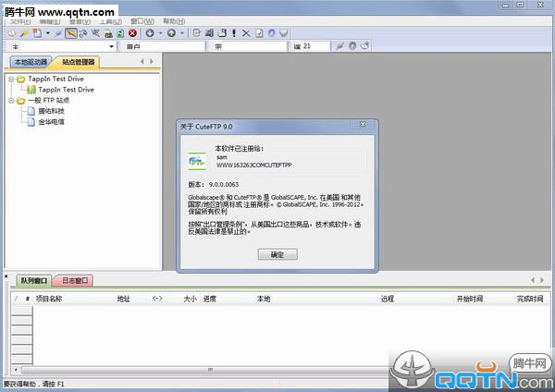
Task: Collapse the 一般 FTP 站点 folder
Action: pos(11,101)
